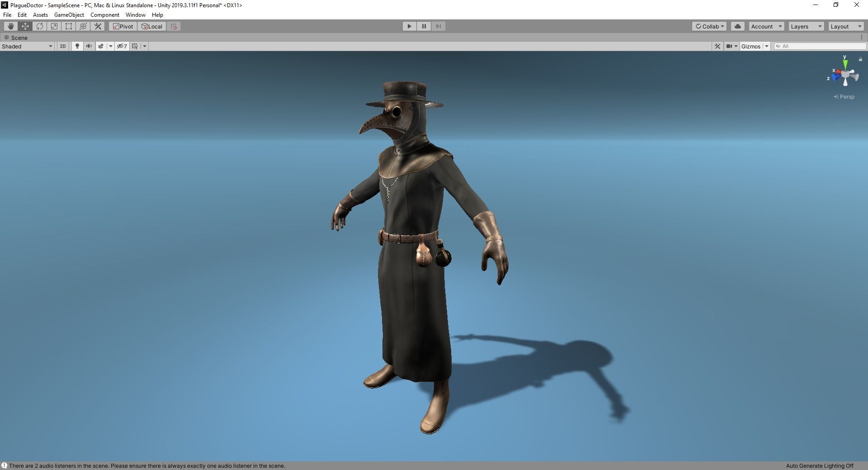The image size is (868, 470).
Task: Toggle scene lighting bulb
Action: pyautogui.click(x=77, y=46)
